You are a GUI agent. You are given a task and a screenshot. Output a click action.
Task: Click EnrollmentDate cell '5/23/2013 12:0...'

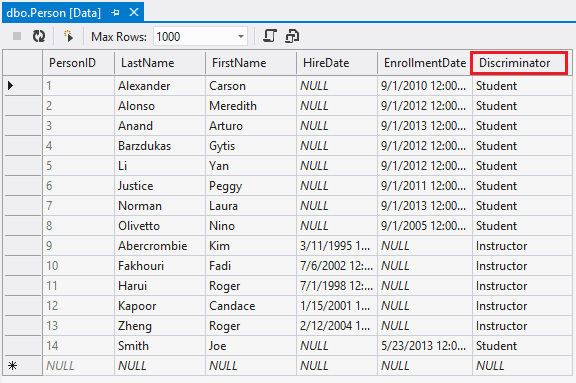click(425, 346)
